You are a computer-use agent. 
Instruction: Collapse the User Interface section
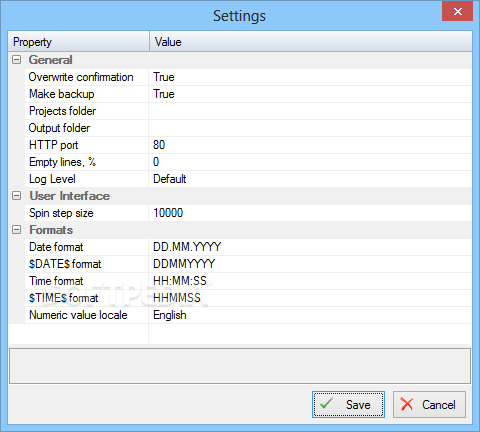click(16, 196)
